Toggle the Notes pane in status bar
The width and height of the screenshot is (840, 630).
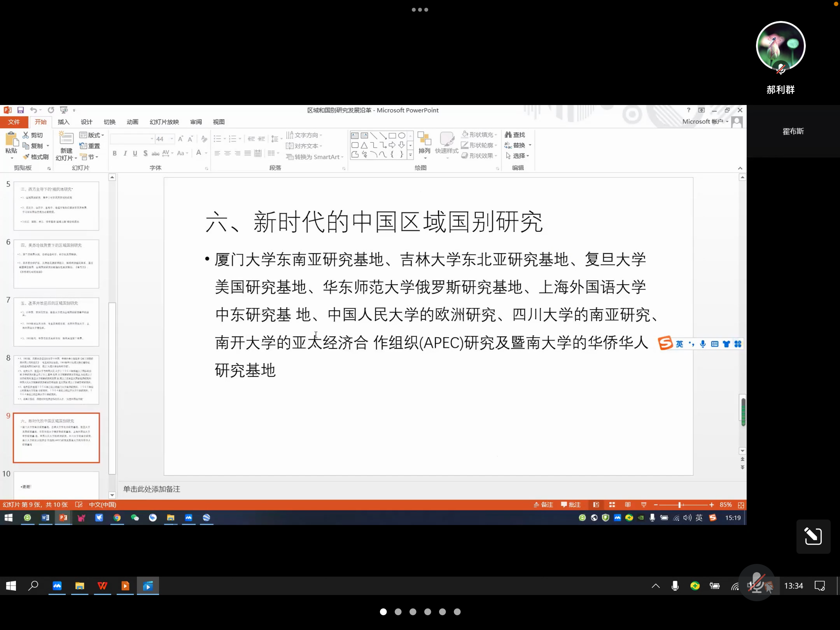[543, 505]
